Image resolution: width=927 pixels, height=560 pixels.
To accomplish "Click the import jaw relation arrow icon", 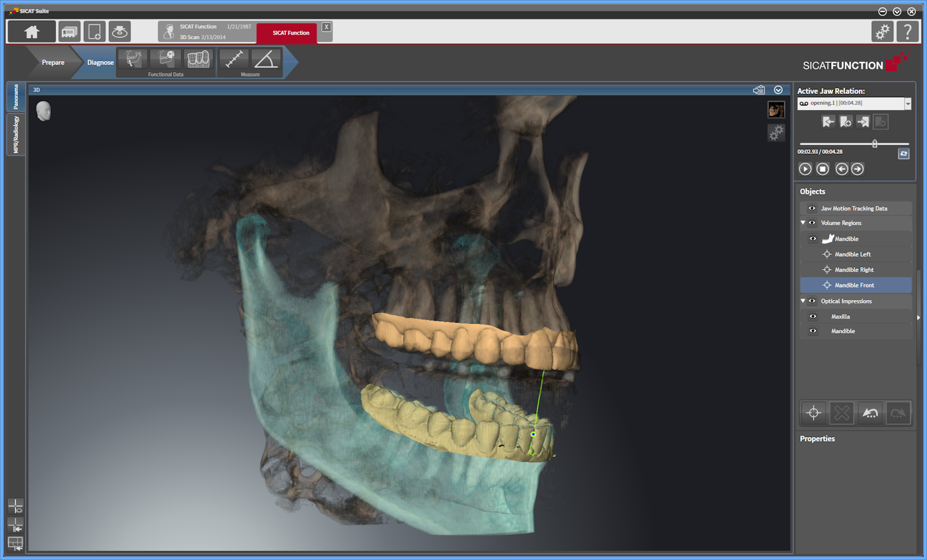I will 829,122.
